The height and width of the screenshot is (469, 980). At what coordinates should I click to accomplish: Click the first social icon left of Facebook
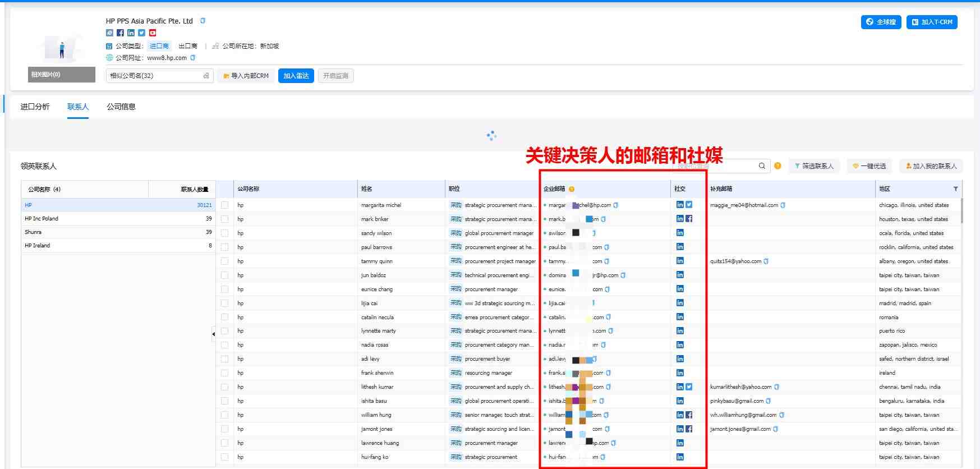pyautogui.click(x=109, y=33)
